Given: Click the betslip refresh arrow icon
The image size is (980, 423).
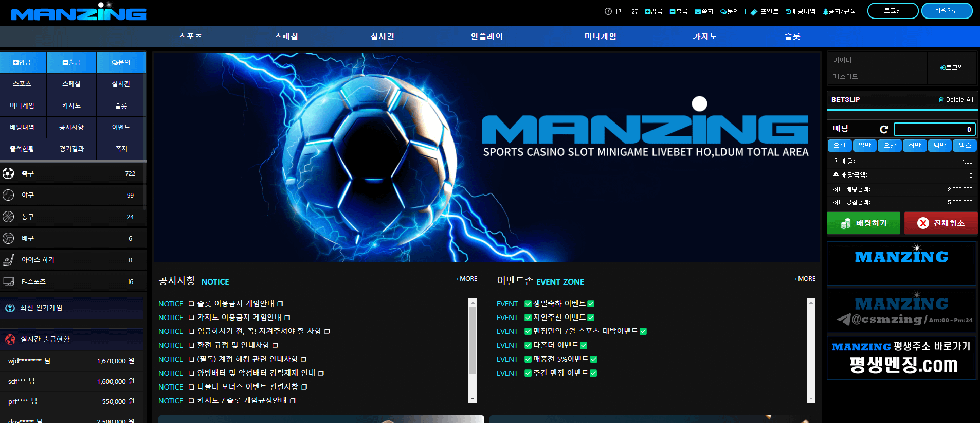Looking at the screenshot, I should [884, 129].
